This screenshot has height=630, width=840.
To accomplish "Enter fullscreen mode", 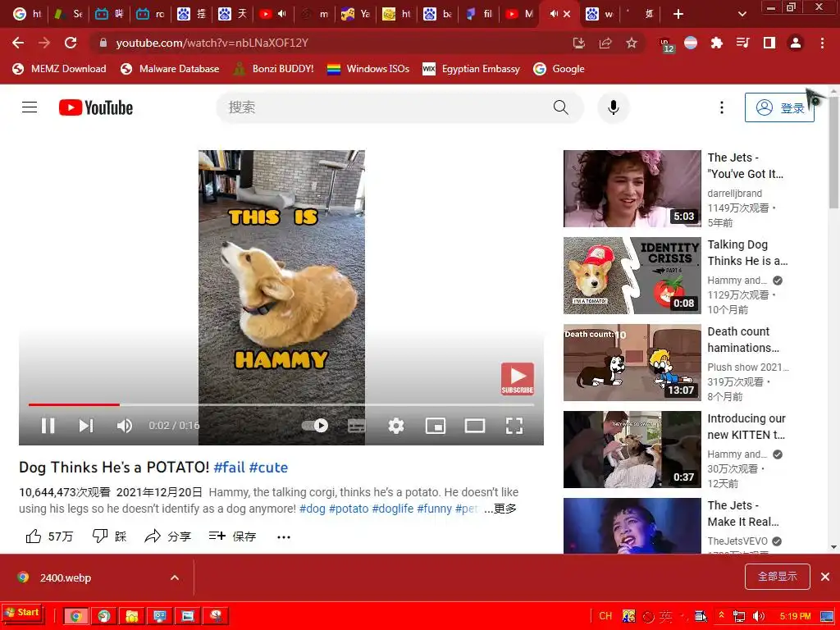I will 514,426.
